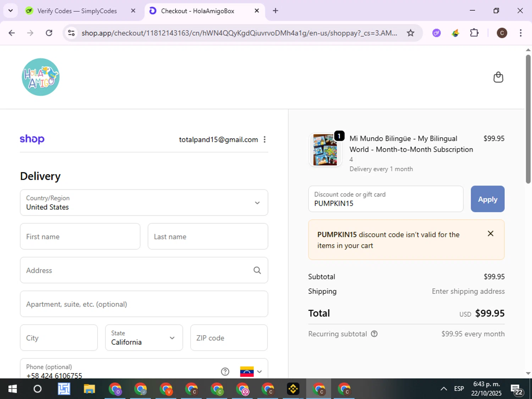Click totalpand15@gmail.com email text
The height and width of the screenshot is (399, 532).
point(218,139)
